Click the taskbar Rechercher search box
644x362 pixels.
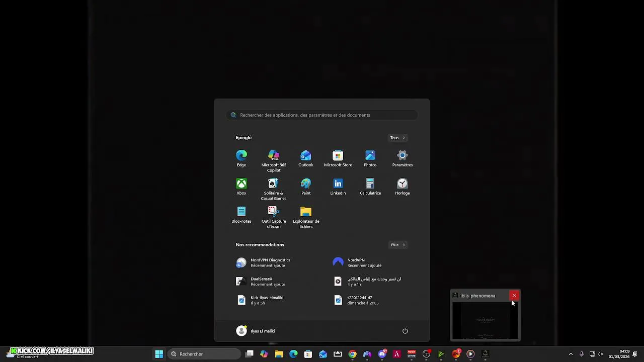(204, 354)
